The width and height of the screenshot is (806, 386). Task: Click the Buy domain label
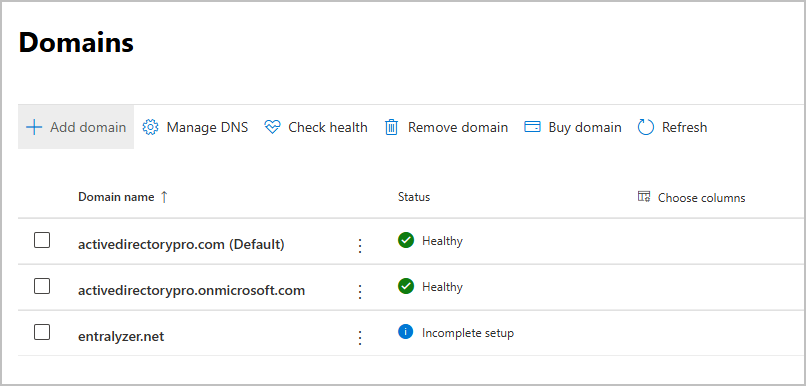point(585,127)
